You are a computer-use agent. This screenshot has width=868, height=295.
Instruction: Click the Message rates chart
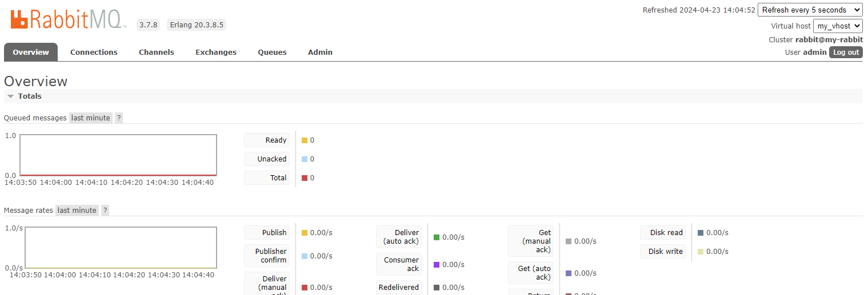coord(121,248)
